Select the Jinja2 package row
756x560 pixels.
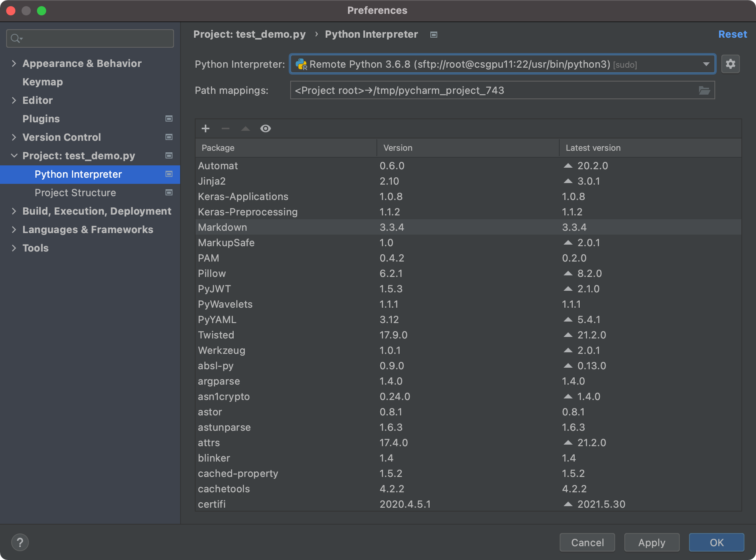tap(468, 181)
